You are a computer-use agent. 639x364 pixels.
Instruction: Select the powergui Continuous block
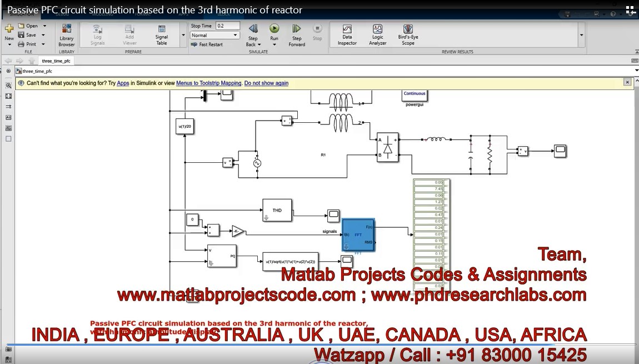(415, 96)
